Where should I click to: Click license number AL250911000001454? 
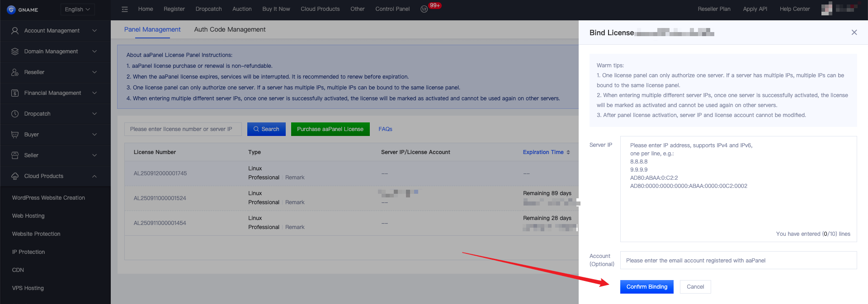pos(160,223)
